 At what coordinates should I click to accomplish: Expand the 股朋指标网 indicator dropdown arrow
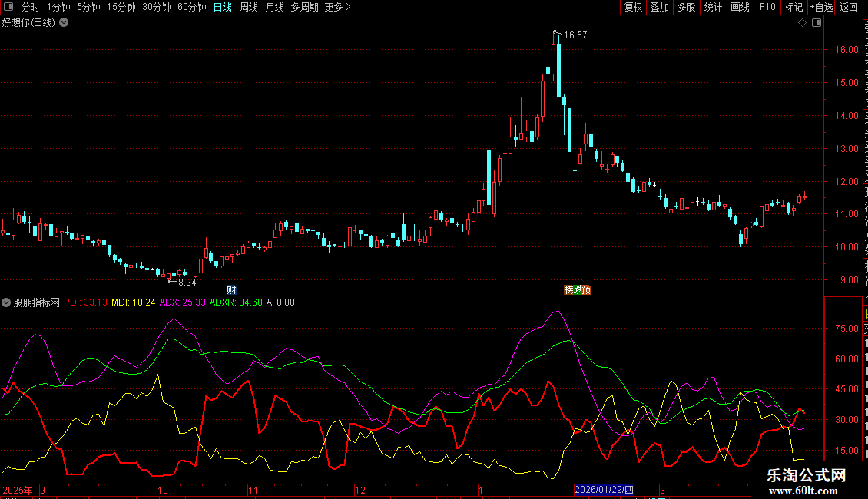coord(7,302)
